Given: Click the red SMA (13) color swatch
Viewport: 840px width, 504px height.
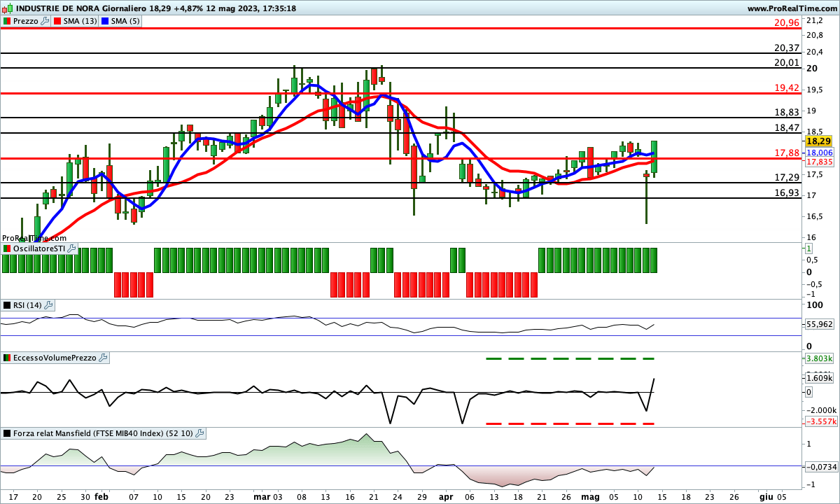Looking at the screenshot, I should pyautogui.click(x=57, y=21).
